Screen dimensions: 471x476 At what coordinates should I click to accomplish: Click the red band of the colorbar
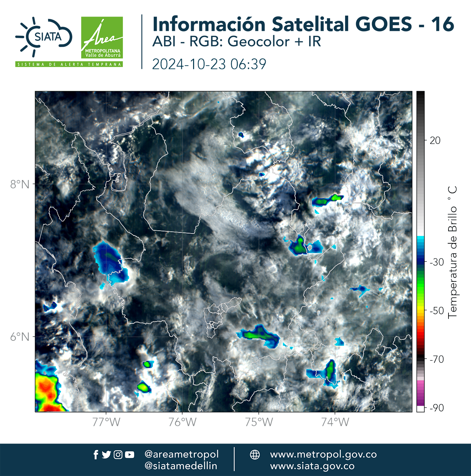[x=420, y=335]
